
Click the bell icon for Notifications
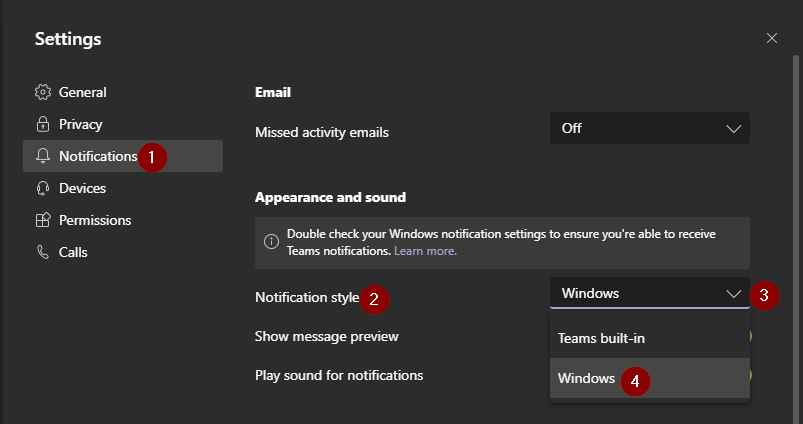[x=42, y=156]
